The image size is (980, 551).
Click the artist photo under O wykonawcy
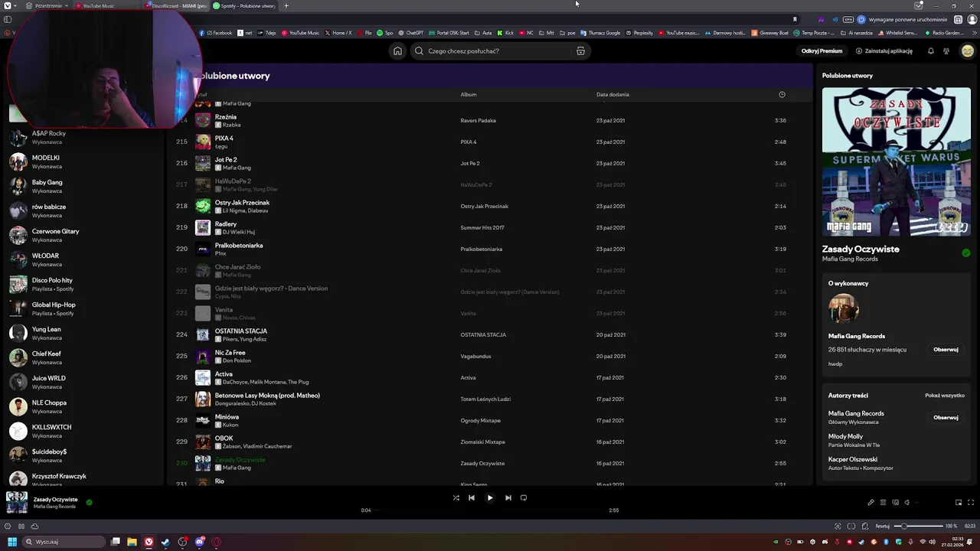[x=843, y=308]
